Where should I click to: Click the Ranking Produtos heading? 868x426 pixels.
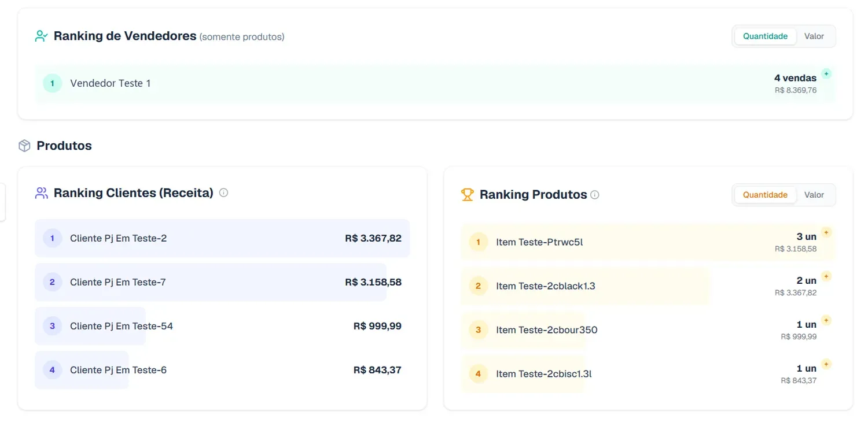click(534, 195)
